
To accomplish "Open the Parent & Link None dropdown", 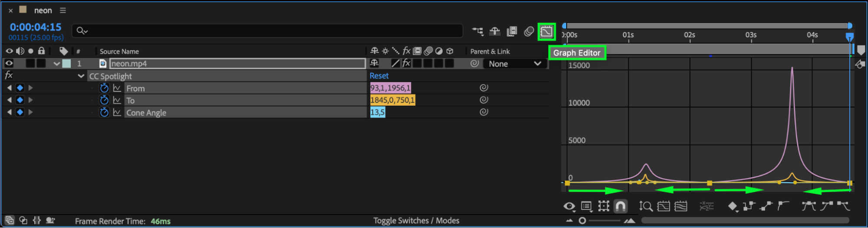I will click(515, 64).
